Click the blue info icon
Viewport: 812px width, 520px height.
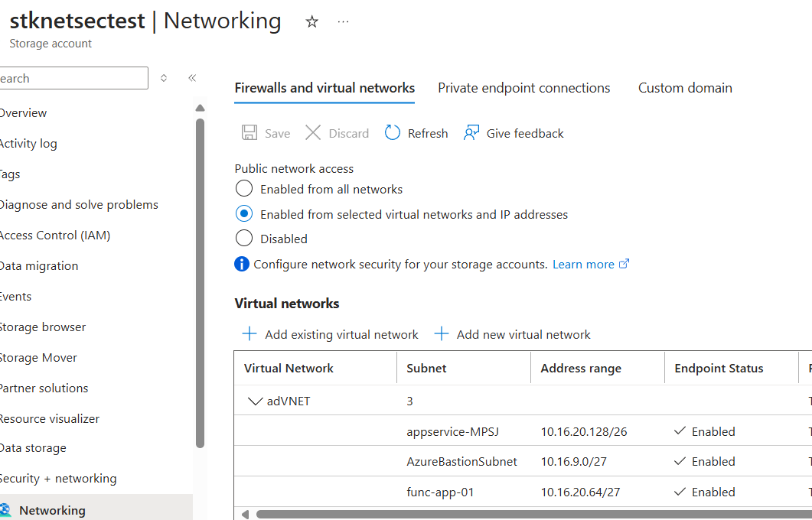pos(242,265)
